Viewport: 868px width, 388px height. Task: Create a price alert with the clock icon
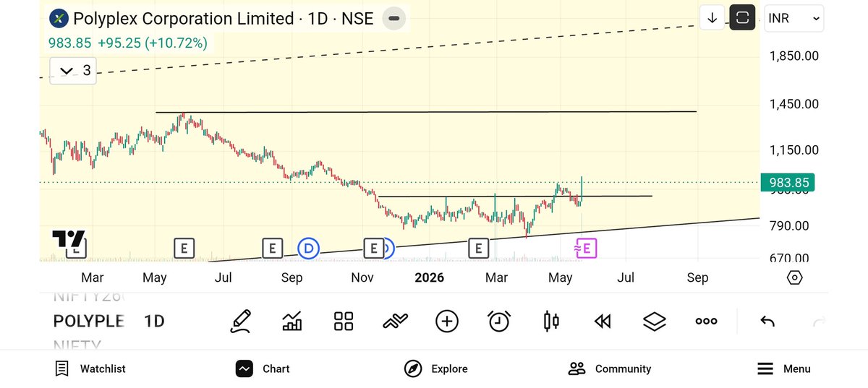[499, 321]
